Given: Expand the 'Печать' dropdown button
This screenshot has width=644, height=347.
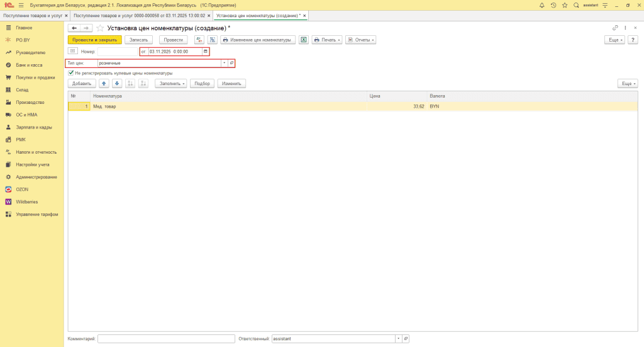Looking at the screenshot, I should pos(327,40).
